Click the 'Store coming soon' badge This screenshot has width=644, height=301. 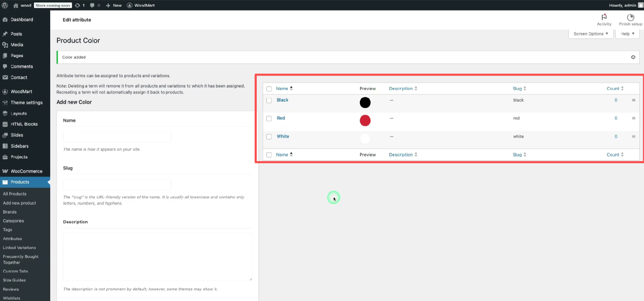[53, 5]
